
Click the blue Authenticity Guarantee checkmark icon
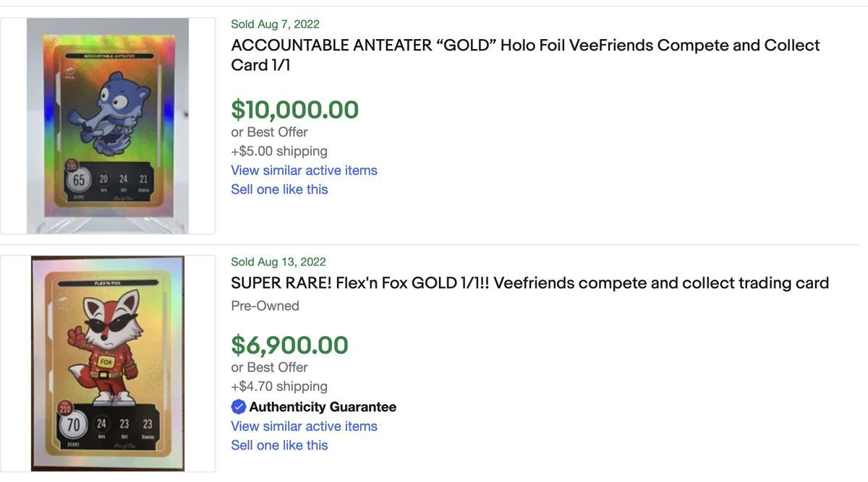(x=239, y=407)
